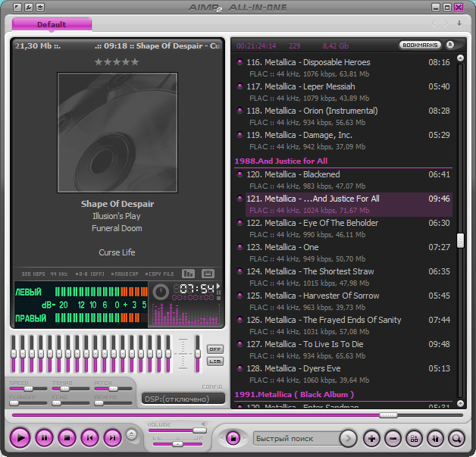The image size is (476, 457).
Task: Click the wrench settings icon in title bar
Action: (29, 8)
